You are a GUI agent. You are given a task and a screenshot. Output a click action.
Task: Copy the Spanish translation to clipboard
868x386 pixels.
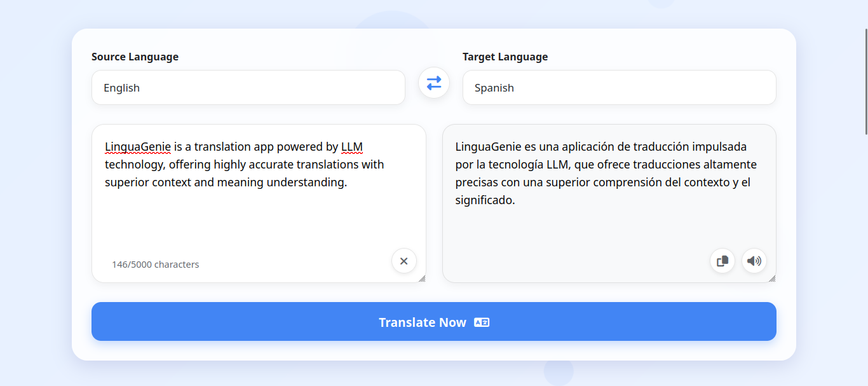pyautogui.click(x=722, y=261)
